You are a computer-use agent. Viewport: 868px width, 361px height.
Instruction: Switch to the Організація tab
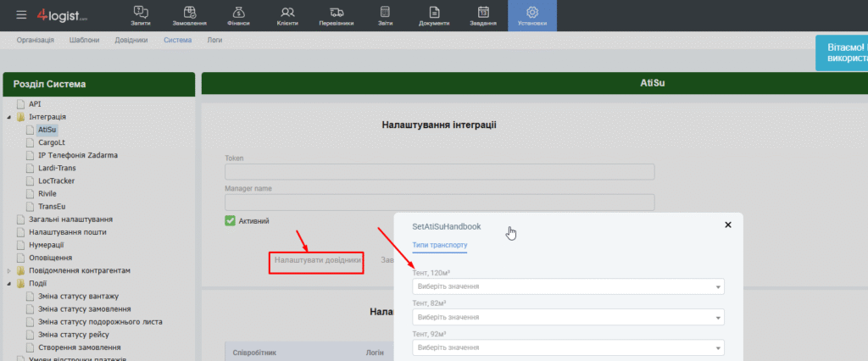click(36, 41)
